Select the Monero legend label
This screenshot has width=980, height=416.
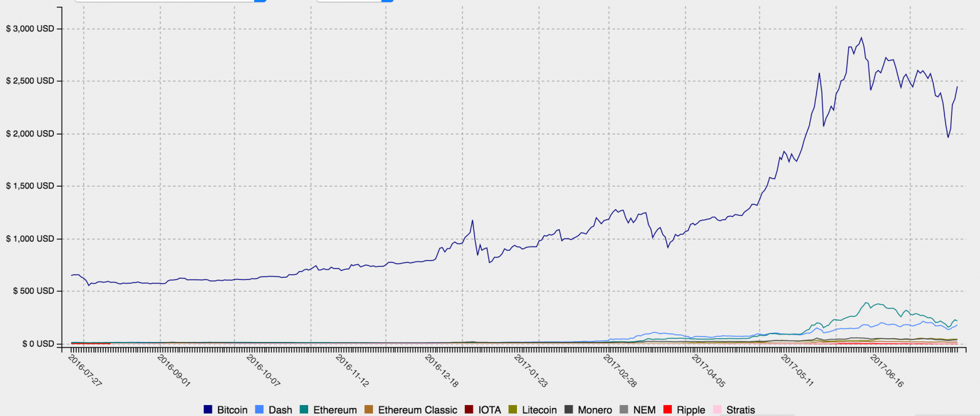(595, 410)
